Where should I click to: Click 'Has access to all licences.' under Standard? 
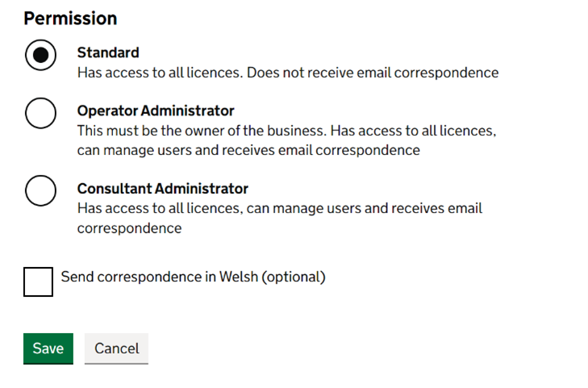tap(160, 73)
